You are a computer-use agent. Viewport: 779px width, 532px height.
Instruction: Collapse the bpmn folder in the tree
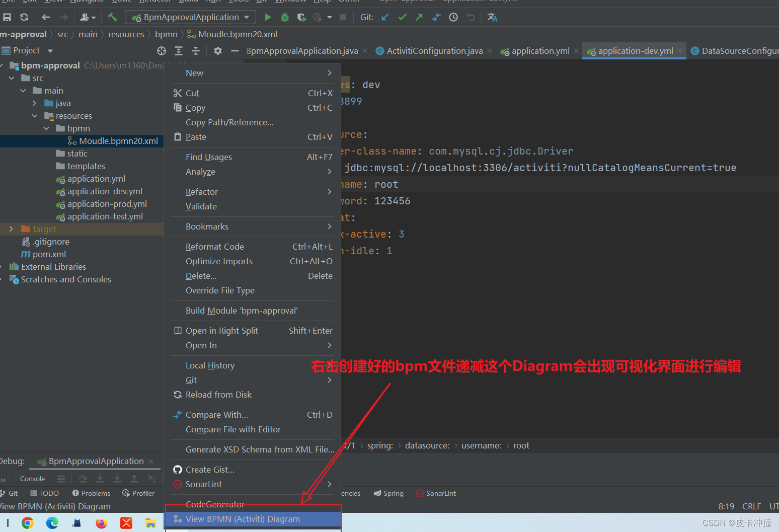(46, 128)
